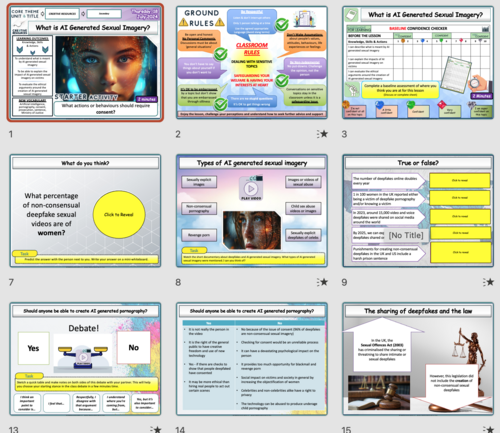Click the yellow 'Click to Reveal' circle on slide 7
The image size is (500, 433).
pos(119,214)
